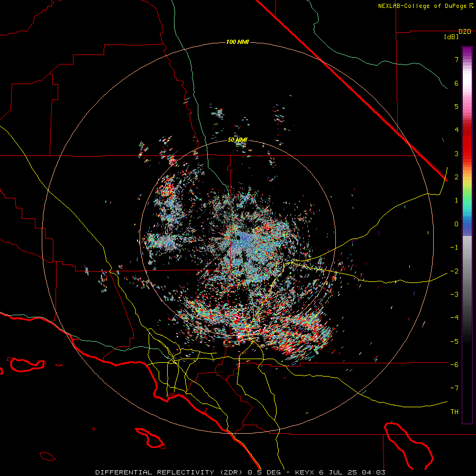This screenshot has width=476, height=476.
Task: Click the 100 NMI range ring label
Action: coord(237,42)
